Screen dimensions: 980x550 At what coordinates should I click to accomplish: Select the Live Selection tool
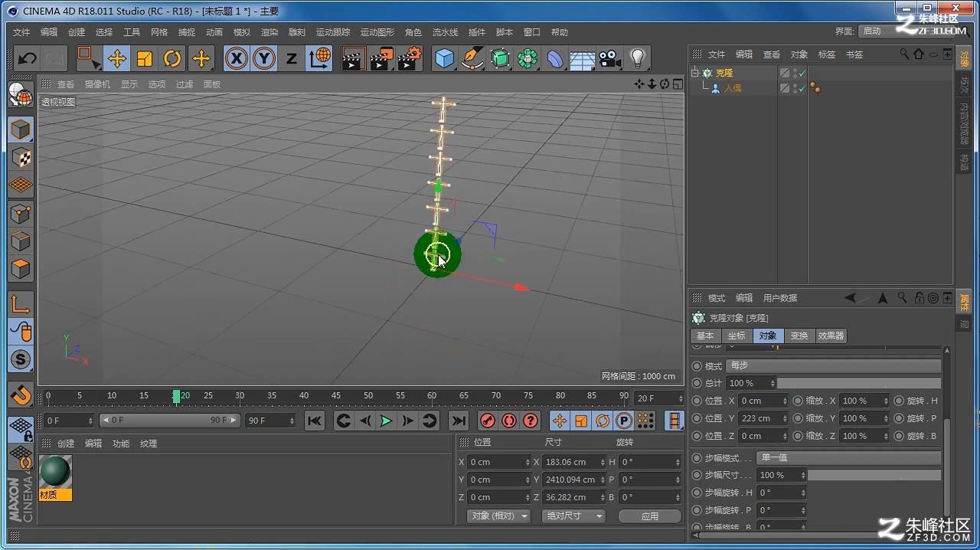click(89, 58)
